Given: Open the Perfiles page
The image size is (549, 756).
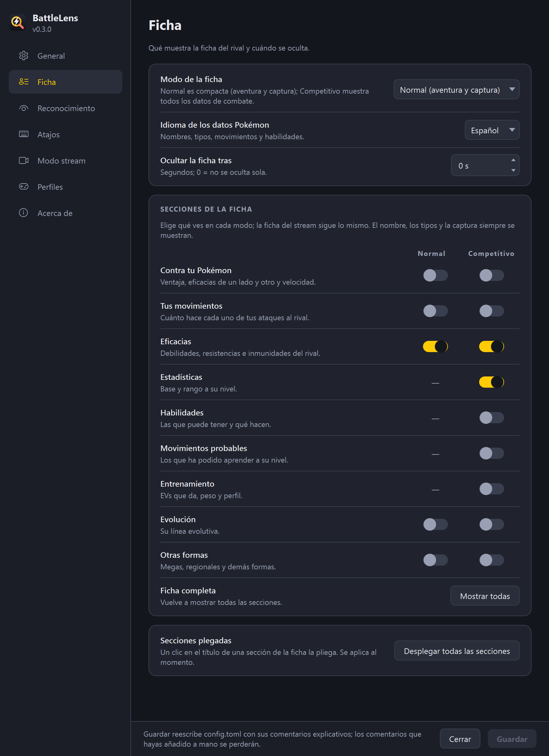Looking at the screenshot, I should coord(65,187).
